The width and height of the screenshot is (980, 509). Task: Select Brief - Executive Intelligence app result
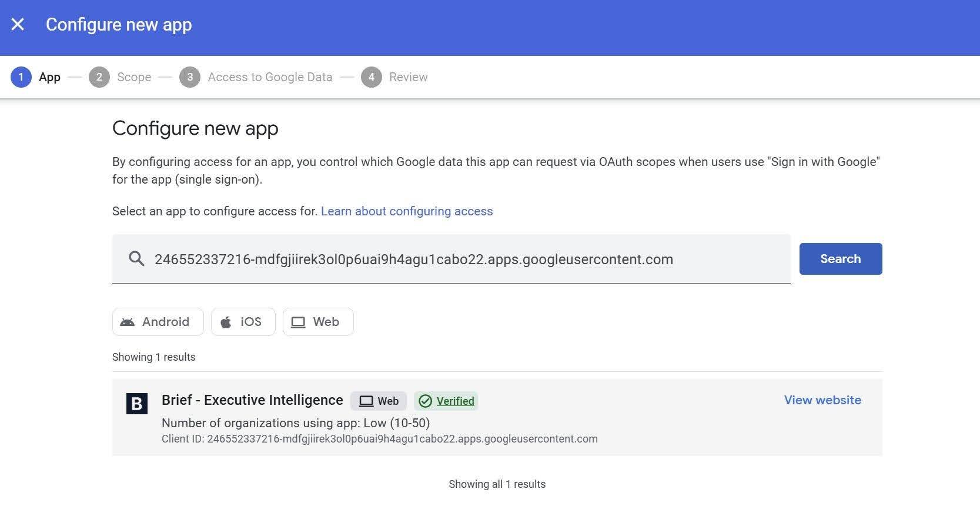point(497,417)
